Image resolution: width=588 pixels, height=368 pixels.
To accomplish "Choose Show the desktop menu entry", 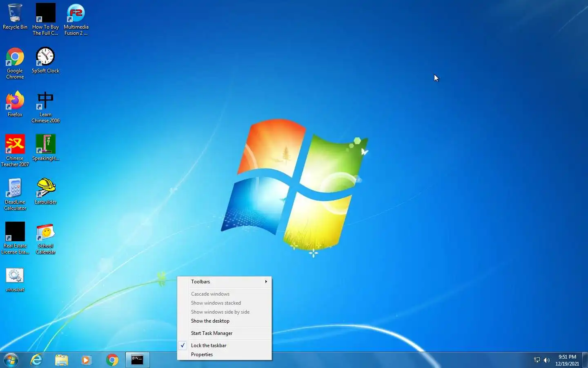I will click(x=225, y=321).
